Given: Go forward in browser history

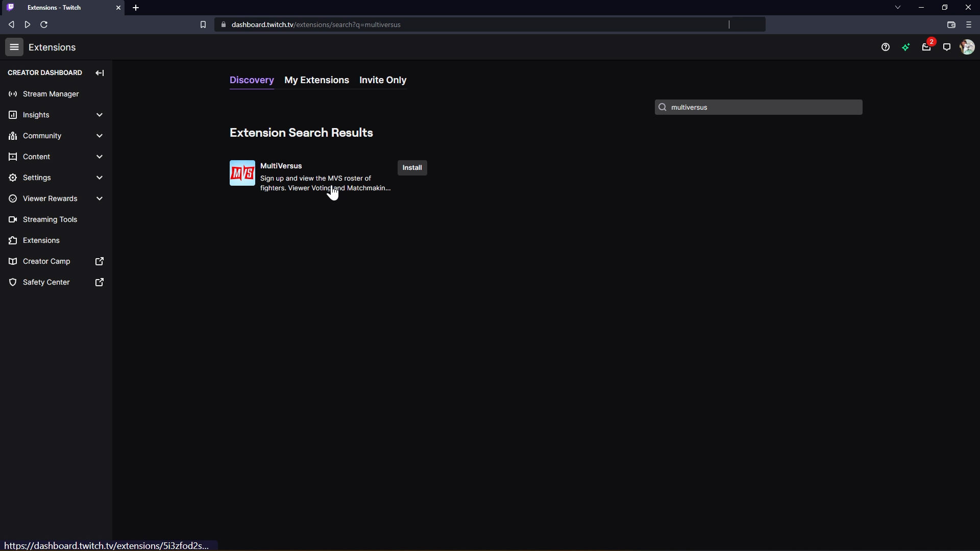Looking at the screenshot, I should click(x=28, y=24).
